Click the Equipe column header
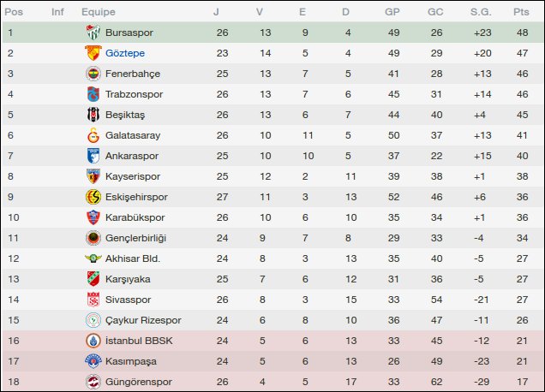The width and height of the screenshot is (545, 392). click(99, 12)
